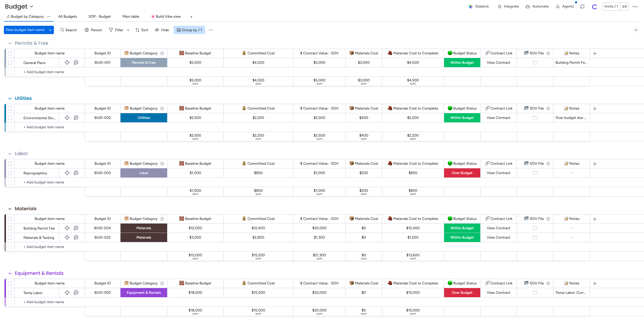Open updates conversation for General Plans
644x318 pixels.
tap(76, 62)
